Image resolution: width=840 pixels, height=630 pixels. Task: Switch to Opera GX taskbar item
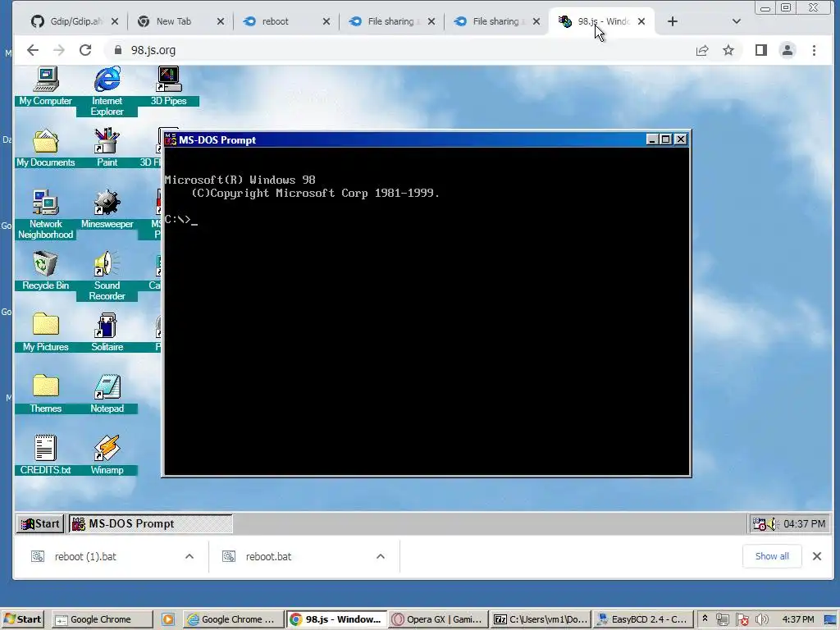point(440,619)
